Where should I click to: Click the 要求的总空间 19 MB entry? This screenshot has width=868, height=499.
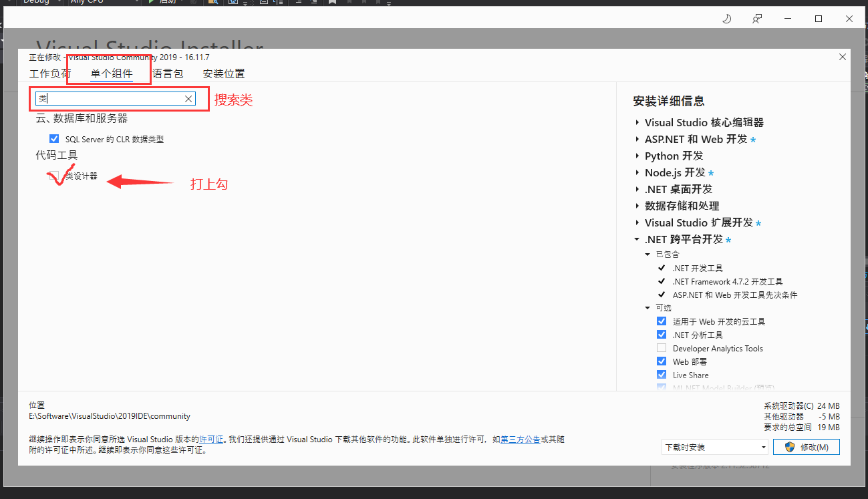pos(802,427)
